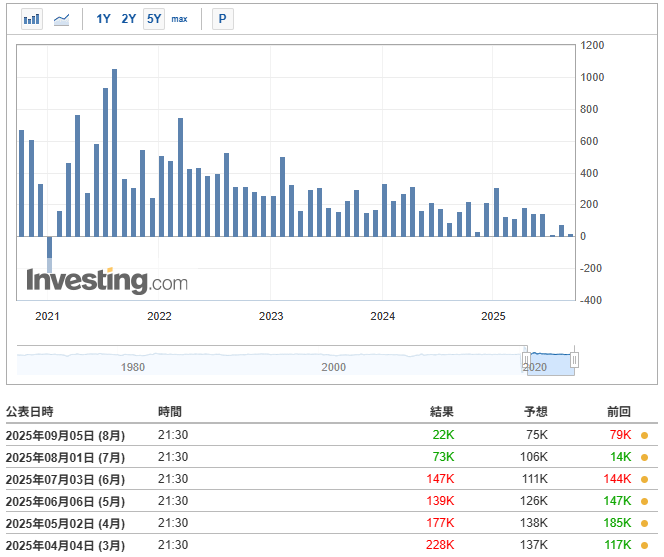Click the tallest bar in 2021
The width and height of the screenshot is (664, 557).
click(x=114, y=152)
